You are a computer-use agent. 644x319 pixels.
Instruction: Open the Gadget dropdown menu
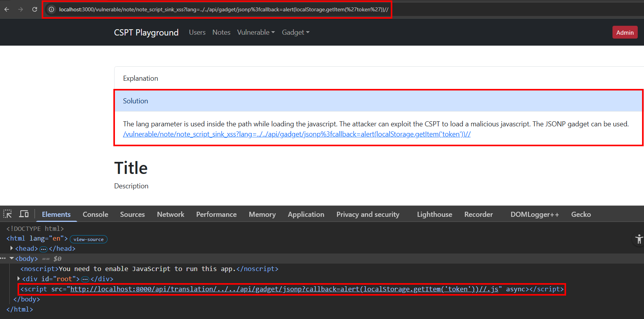[x=296, y=32]
